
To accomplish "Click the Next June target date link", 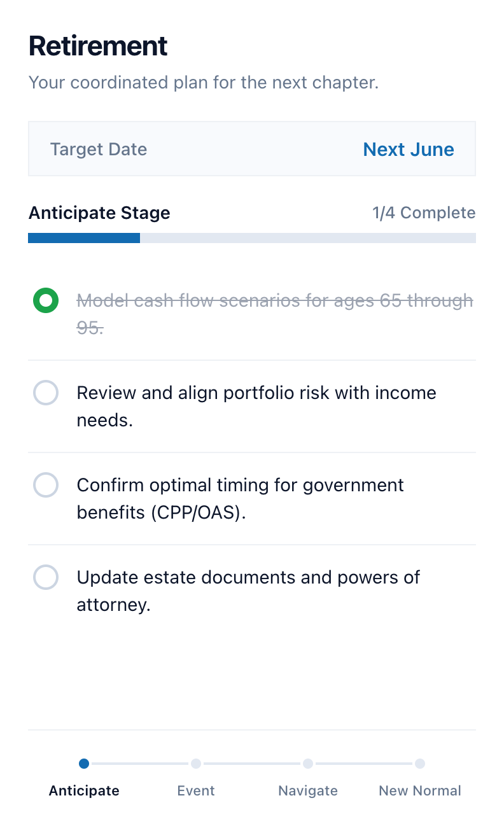I will pos(409,150).
